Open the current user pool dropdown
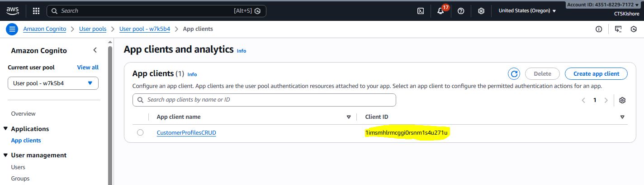The width and height of the screenshot is (644, 185). (x=53, y=83)
